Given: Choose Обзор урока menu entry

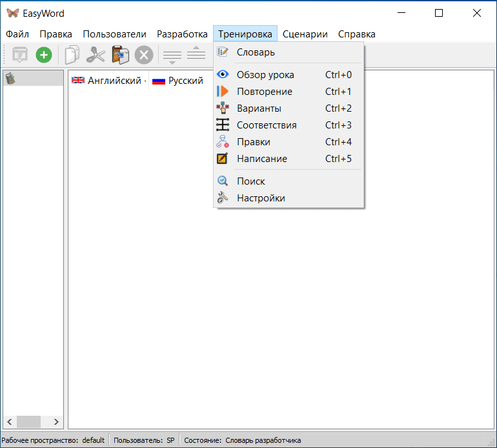Looking at the screenshot, I should 289,74.
